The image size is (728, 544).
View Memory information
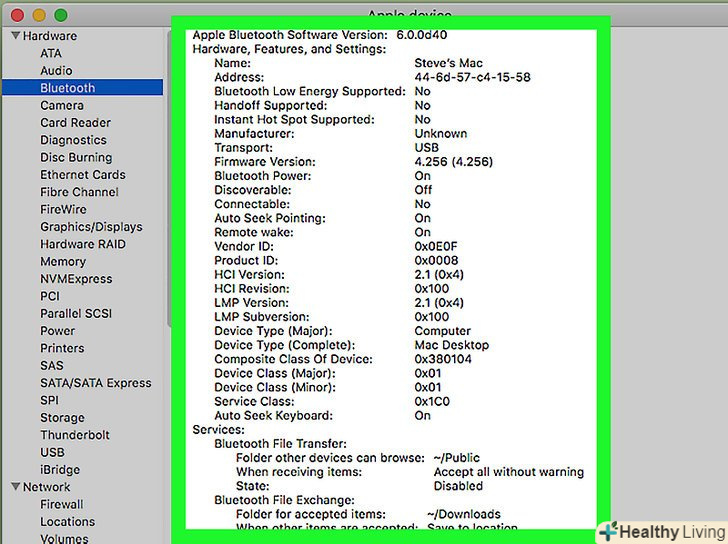pyautogui.click(x=63, y=262)
